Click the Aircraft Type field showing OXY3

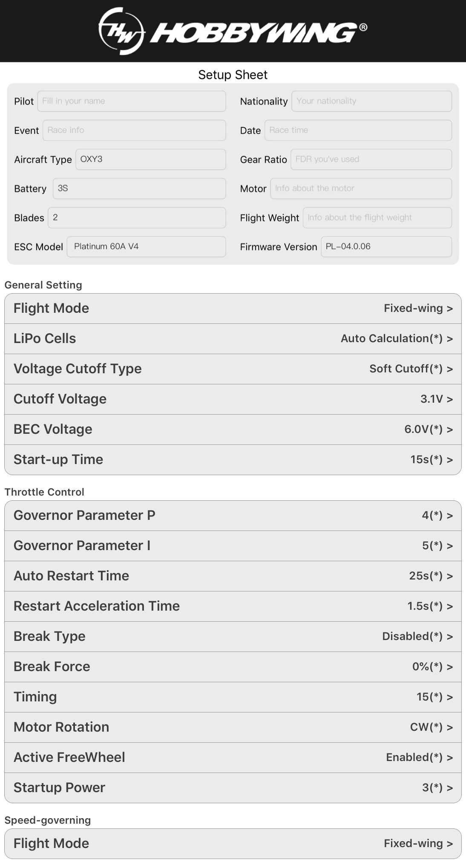click(x=150, y=159)
